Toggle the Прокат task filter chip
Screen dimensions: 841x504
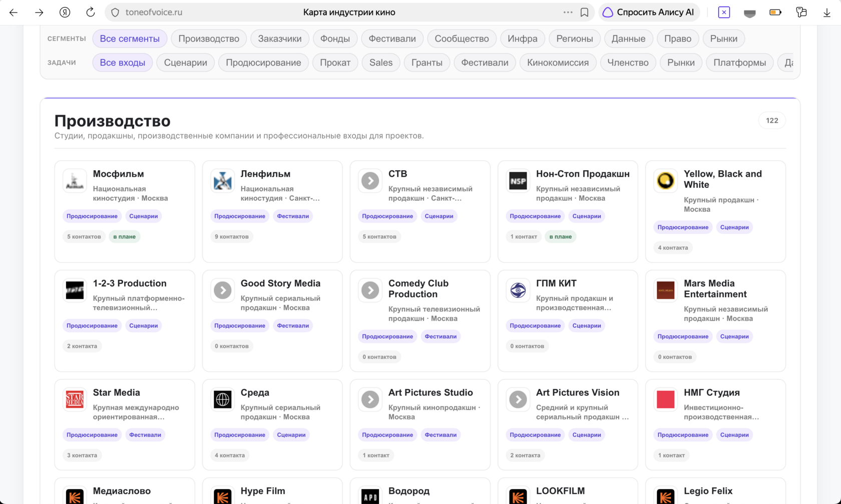click(x=335, y=63)
